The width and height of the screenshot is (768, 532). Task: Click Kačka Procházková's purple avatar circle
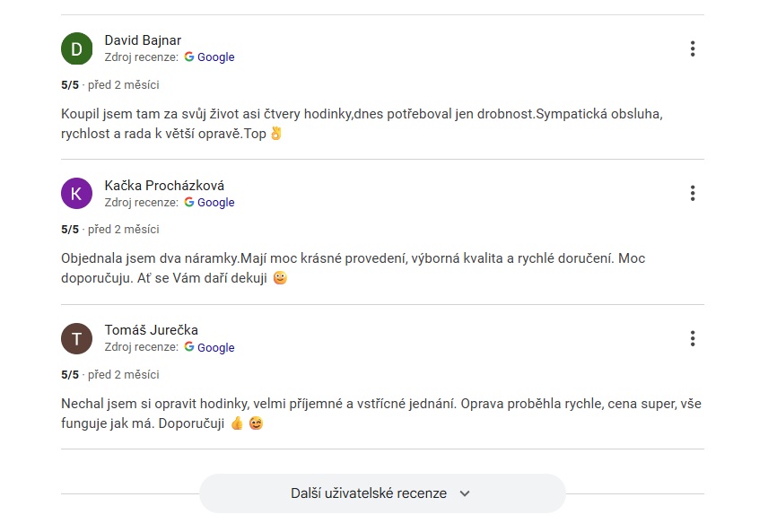76,193
